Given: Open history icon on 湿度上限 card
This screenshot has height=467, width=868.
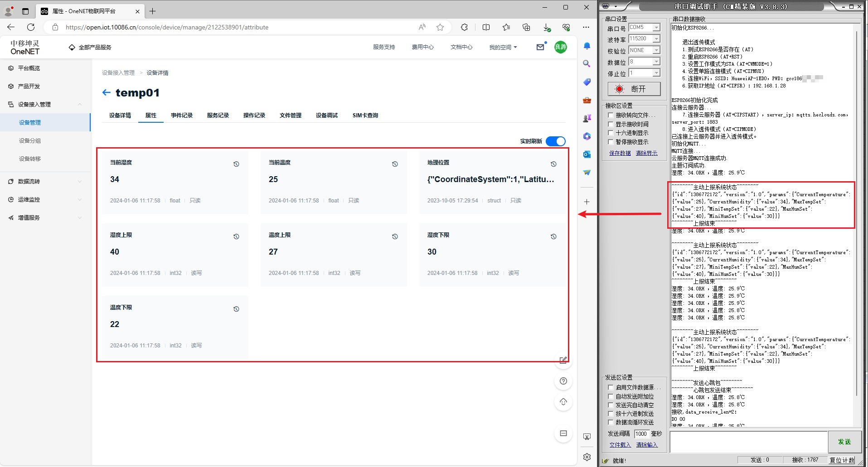Looking at the screenshot, I should pos(236,236).
